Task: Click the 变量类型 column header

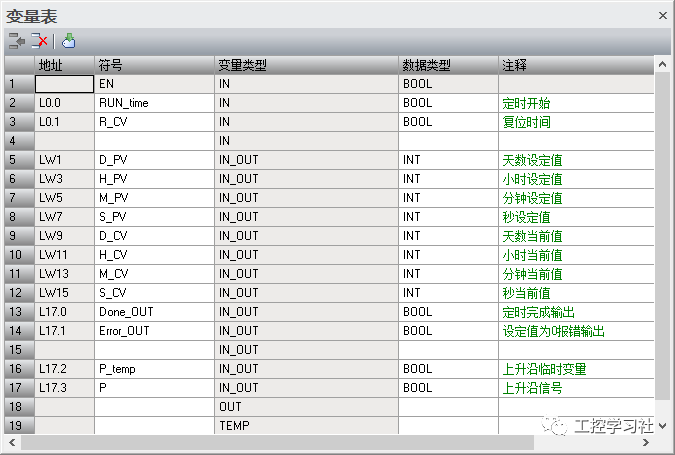Action: pyautogui.click(x=307, y=65)
